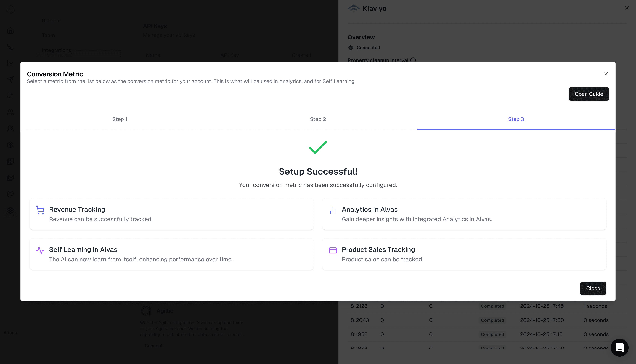Open Team settings menu item
Screen dimensions: 636x364
[x=48, y=35]
